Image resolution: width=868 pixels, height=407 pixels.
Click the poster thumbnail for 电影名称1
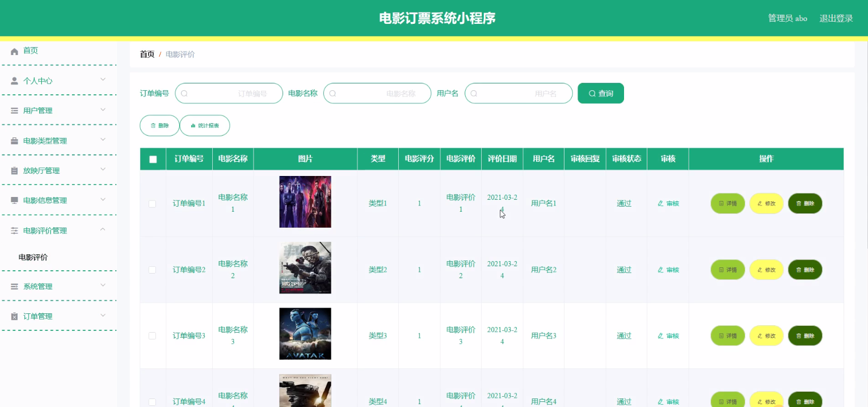click(305, 202)
